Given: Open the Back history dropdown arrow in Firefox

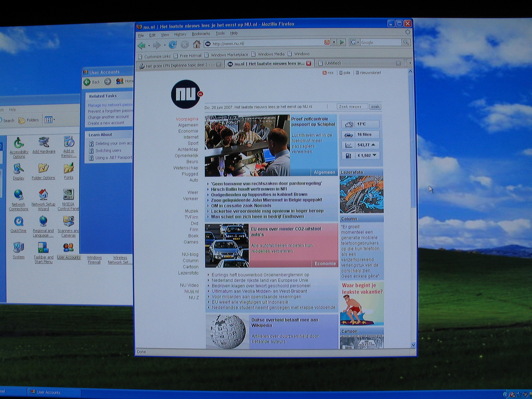Looking at the screenshot, I should (149, 46).
